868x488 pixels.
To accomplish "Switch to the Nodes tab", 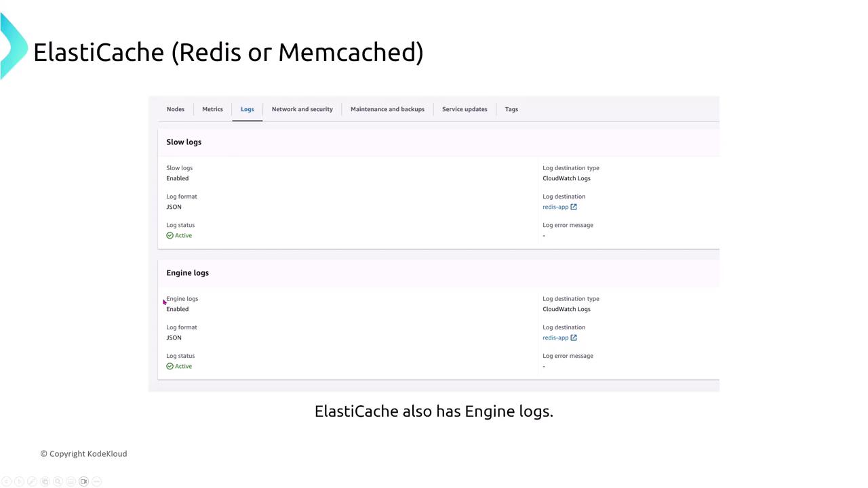I will (x=175, y=109).
